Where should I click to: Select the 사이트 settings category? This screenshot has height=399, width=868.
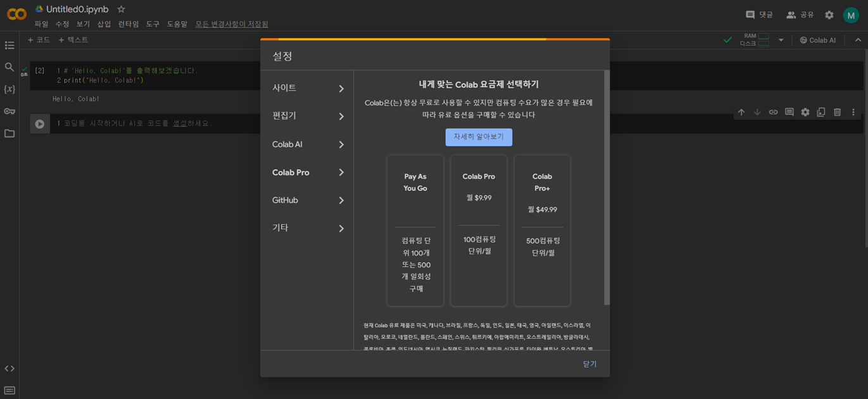[x=307, y=88]
